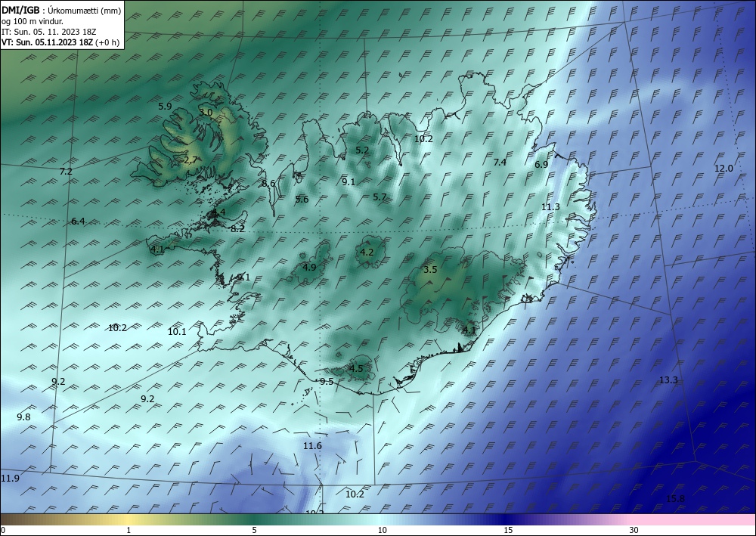The width and height of the screenshot is (756, 536).
Task: Select the 'Úrkomumætti (mm)' title text
Action: [x=85, y=11]
